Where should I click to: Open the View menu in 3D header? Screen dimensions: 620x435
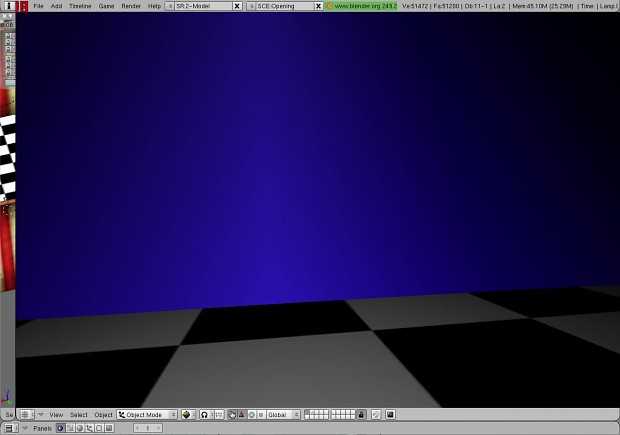tap(56, 414)
